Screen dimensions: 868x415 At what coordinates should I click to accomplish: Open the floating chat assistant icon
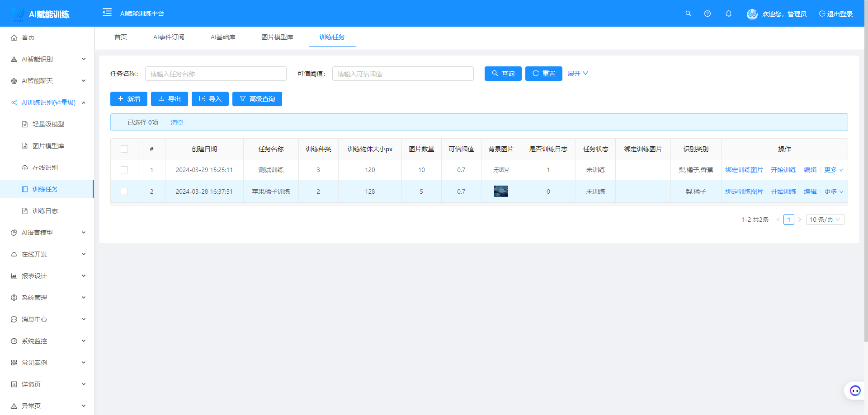tap(855, 391)
